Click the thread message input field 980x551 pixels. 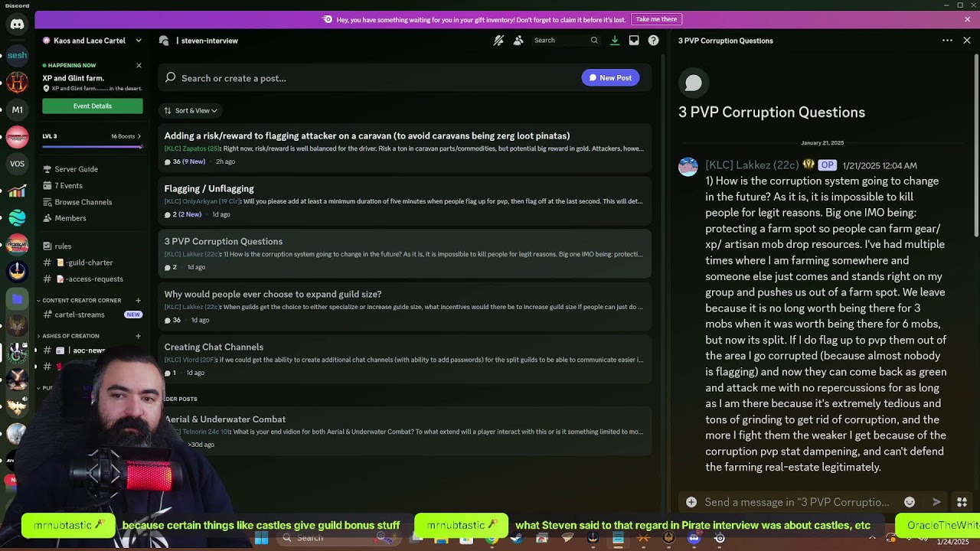point(796,502)
